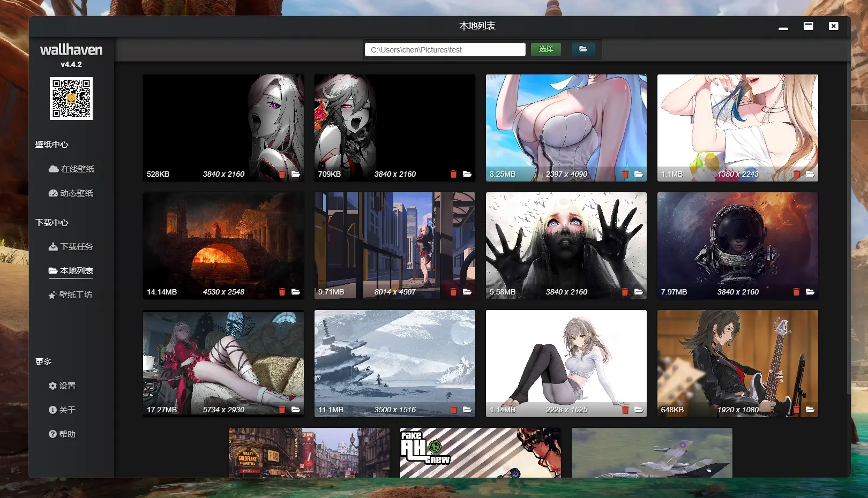Click the green 选择 button

(546, 49)
